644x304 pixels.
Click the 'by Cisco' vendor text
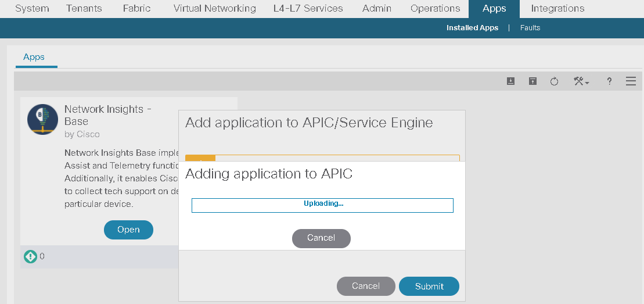82,134
